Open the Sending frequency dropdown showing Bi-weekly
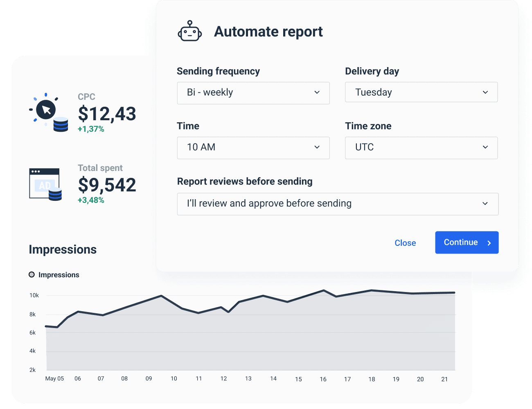The image size is (532, 409). 253,93
